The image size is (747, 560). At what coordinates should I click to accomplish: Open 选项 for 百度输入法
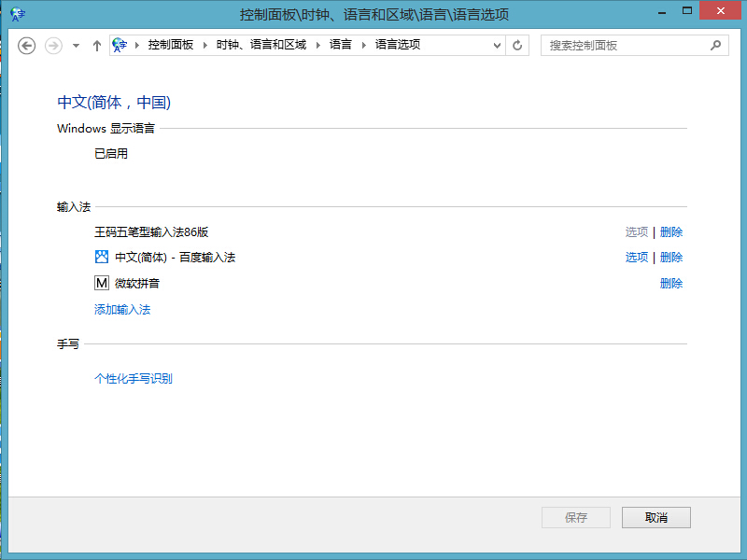click(636, 258)
